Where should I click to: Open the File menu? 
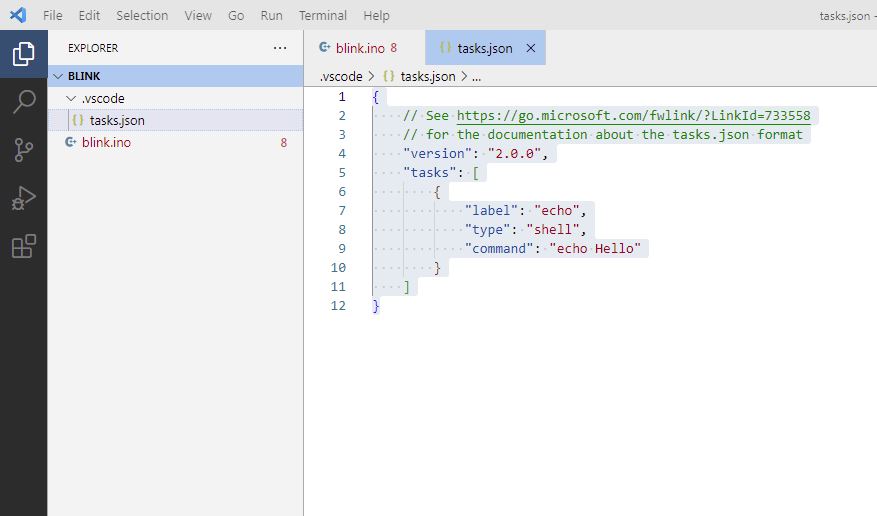coord(52,15)
